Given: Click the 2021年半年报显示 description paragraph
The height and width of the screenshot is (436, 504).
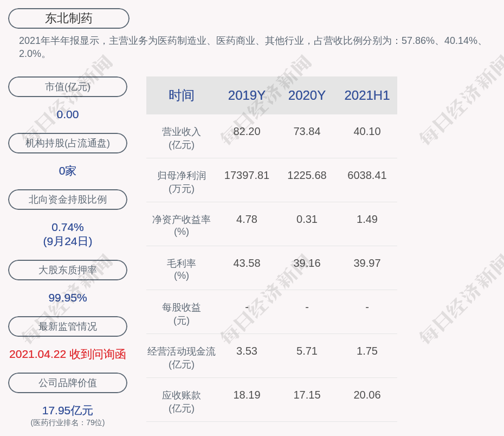Looking at the screenshot, I should tap(251, 47).
